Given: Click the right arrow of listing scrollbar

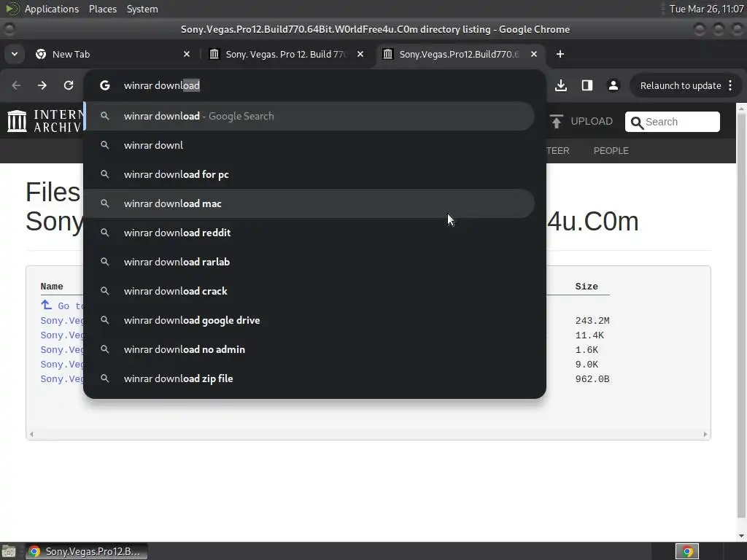Looking at the screenshot, I should coord(705,434).
